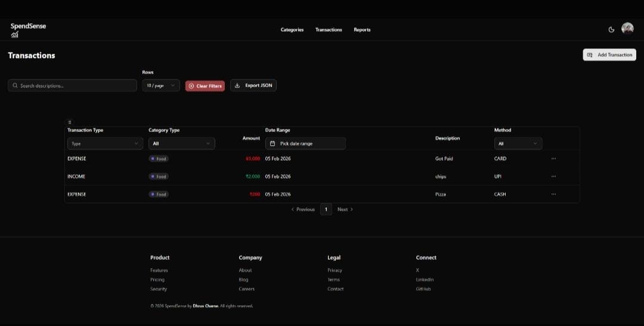Open the Method filter dropdown
The image size is (644, 326).
click(x=518, y=143)
